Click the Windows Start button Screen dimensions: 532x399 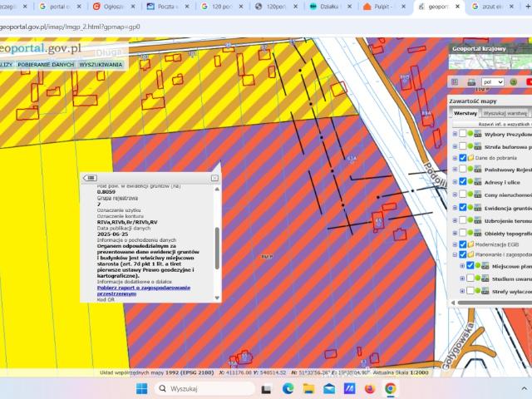[x=140, y=388]
